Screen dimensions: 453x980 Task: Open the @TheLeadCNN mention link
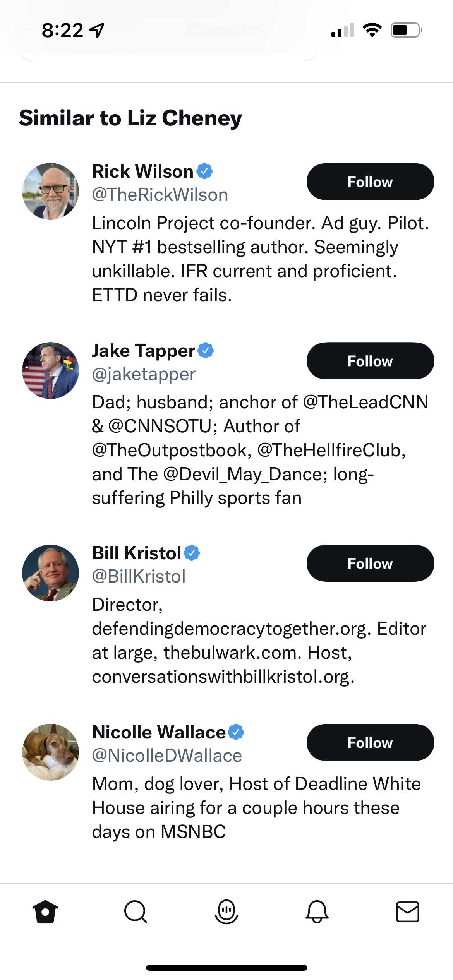(365, 402)
